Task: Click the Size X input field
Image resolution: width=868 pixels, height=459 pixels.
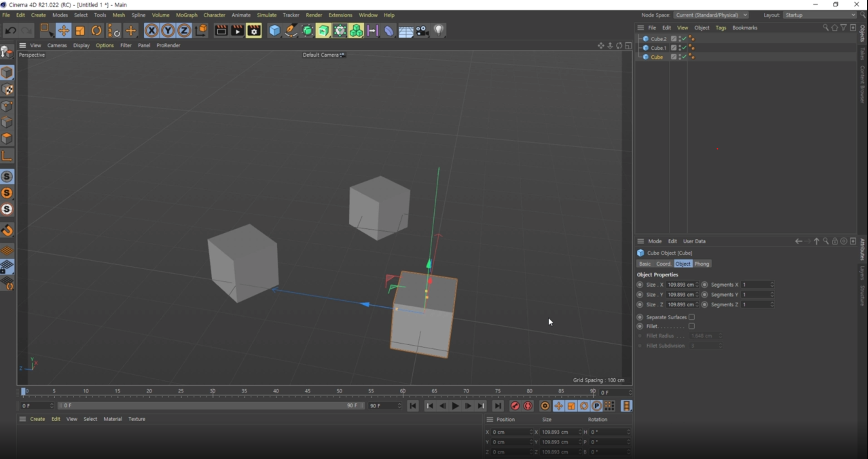Action: [x=680, y=285]
